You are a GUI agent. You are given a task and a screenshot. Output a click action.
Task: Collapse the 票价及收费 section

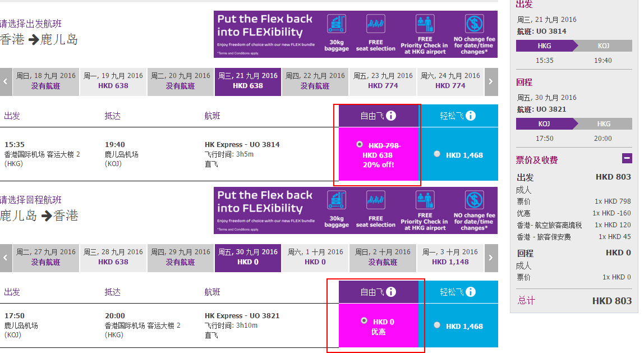(x=627, y=158)
